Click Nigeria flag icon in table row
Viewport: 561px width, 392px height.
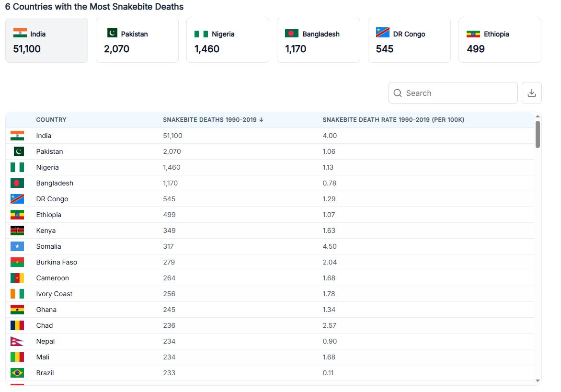(17, 167)
